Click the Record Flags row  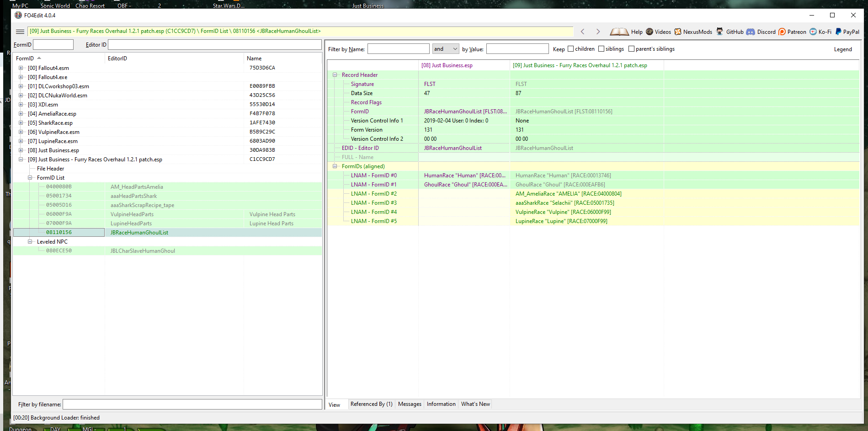tap(593, 102)
